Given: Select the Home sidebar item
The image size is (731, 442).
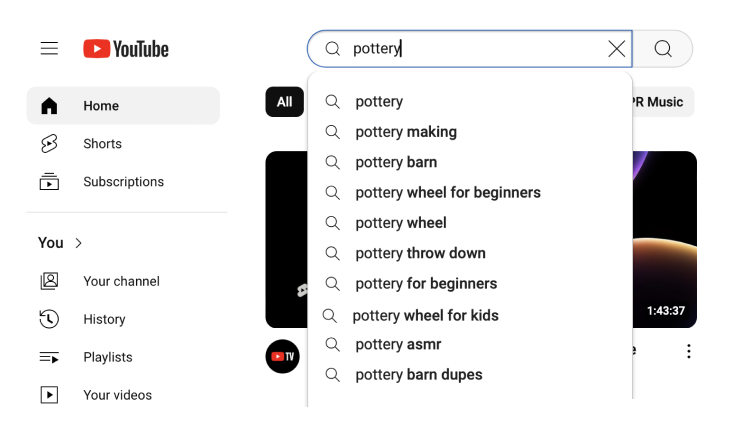Looking at the screenshot, I should pyautogui.click(x=101, y=106).
